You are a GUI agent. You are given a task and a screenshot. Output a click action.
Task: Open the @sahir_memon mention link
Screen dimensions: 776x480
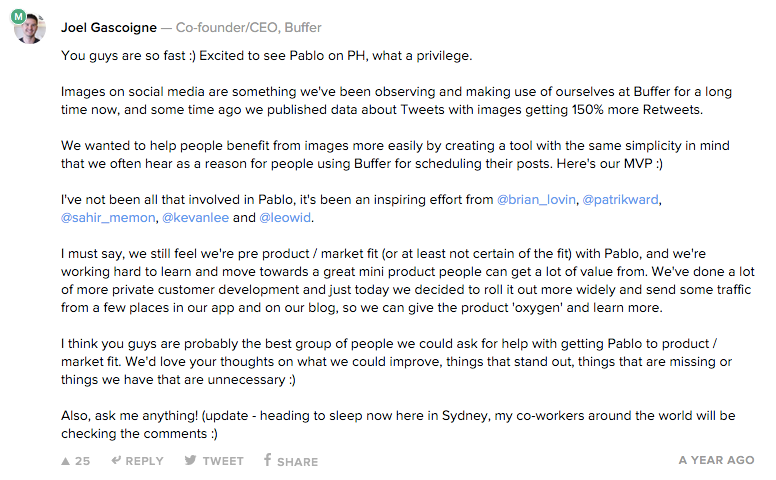(108, 218)
